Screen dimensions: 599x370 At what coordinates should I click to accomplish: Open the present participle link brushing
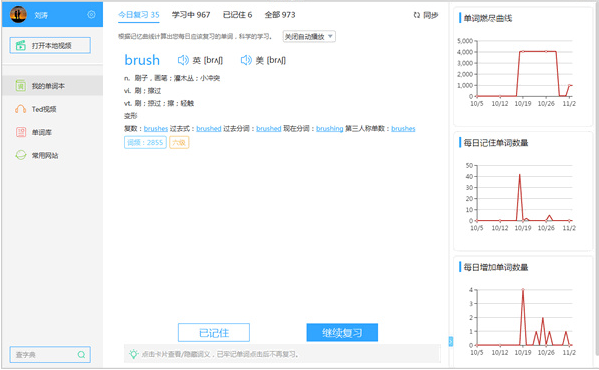point(330,129)
